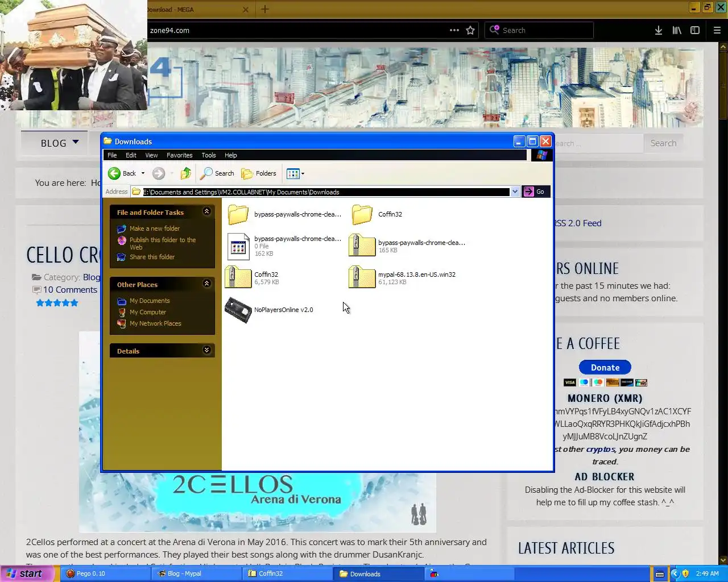
Task: Go up one folder level icon
Action: (186, 173)
